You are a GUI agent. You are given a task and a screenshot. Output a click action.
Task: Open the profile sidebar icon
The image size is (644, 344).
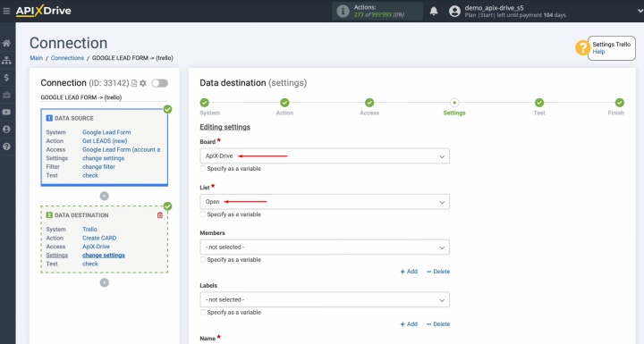6,130
